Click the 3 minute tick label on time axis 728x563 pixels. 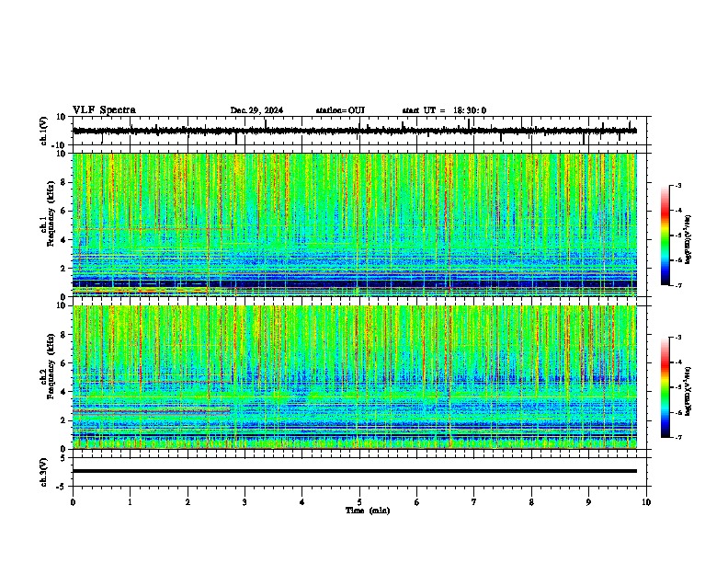pyautogui.click(x=245, y=502)
